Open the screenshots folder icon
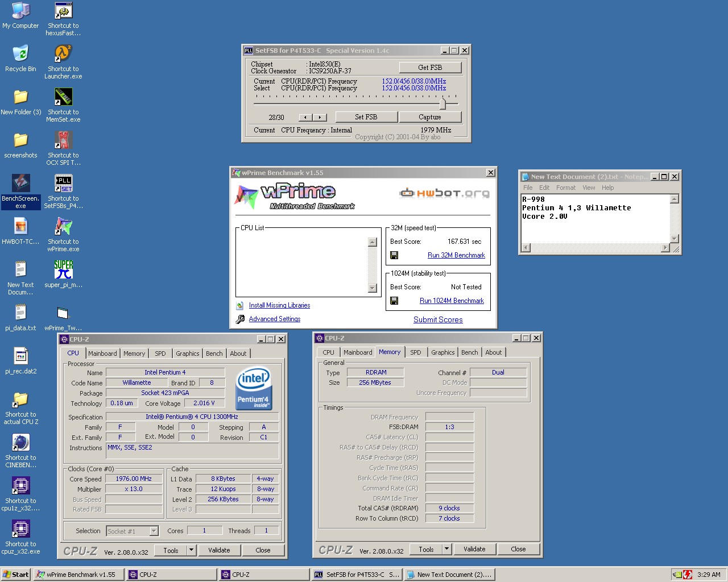Viewport: 728px width, 582px height. coord(20,145)
